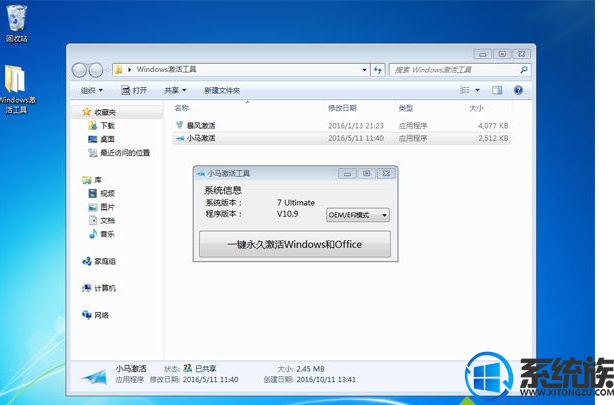
Task: Click the 图片 library icon
Action: pyautogui.click(x=93, y=207)
